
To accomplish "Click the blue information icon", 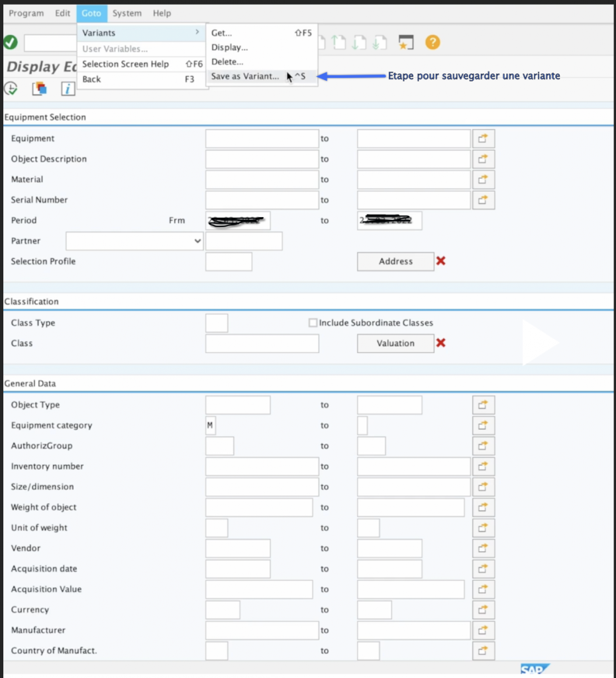I will [x=68, y=88].
